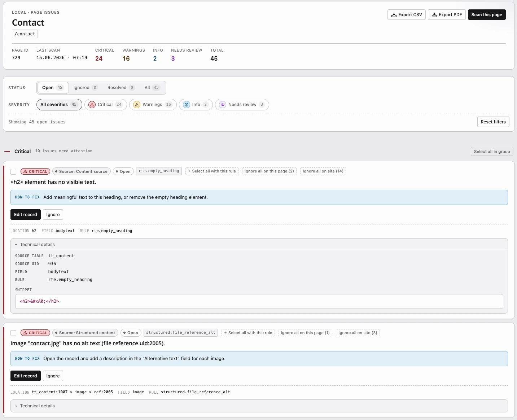Click the Source: Structured content badge

pos(85,333)
